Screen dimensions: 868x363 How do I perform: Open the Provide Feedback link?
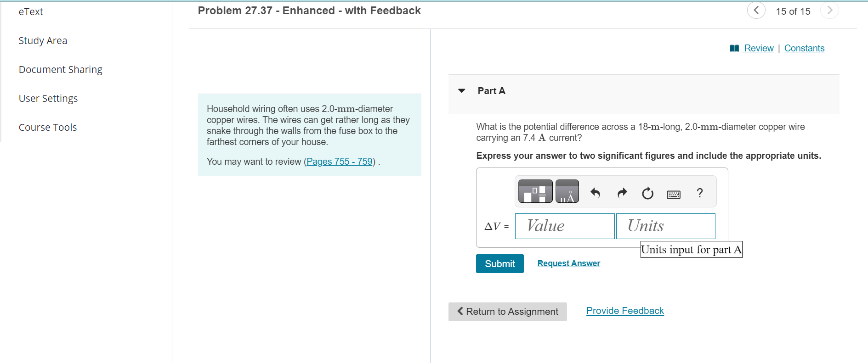tap(625, 311)
